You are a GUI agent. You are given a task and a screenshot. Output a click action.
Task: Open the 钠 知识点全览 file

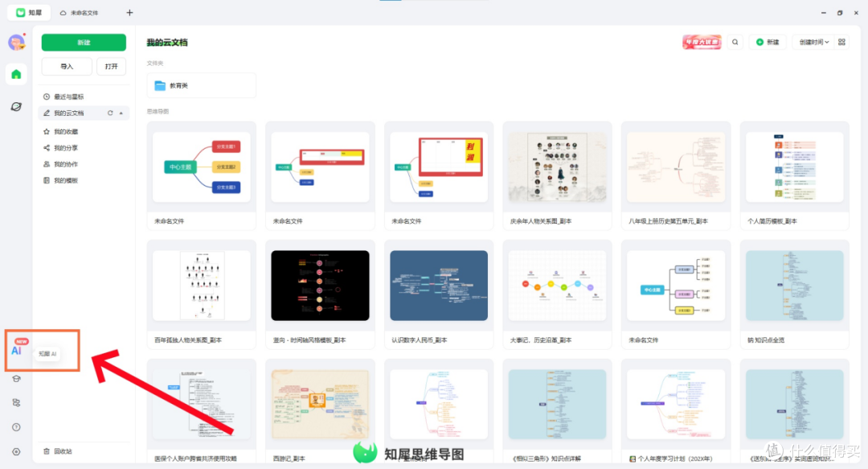point(794,294)
